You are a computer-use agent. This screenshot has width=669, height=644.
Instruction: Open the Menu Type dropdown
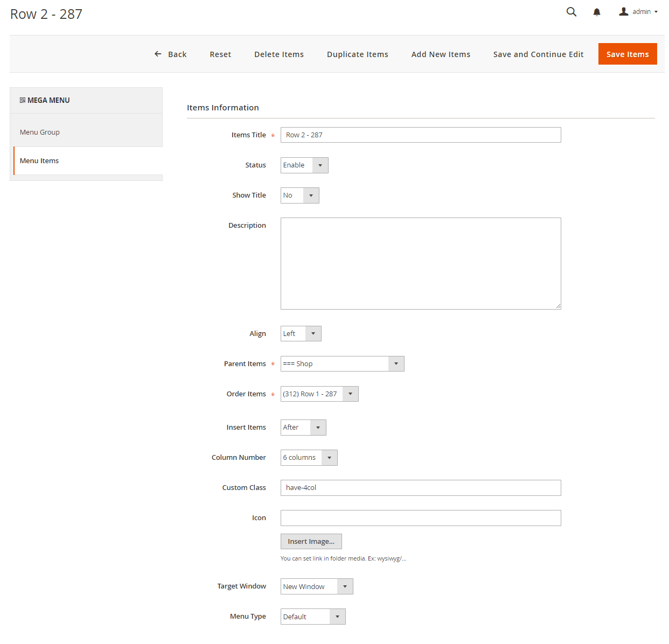coord(313,617)
